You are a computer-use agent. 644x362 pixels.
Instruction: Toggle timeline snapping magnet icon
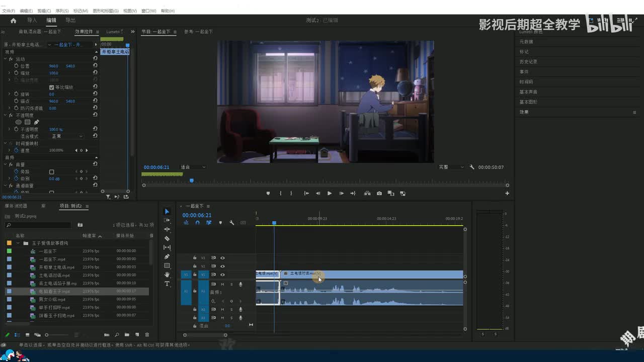(197, 223)
